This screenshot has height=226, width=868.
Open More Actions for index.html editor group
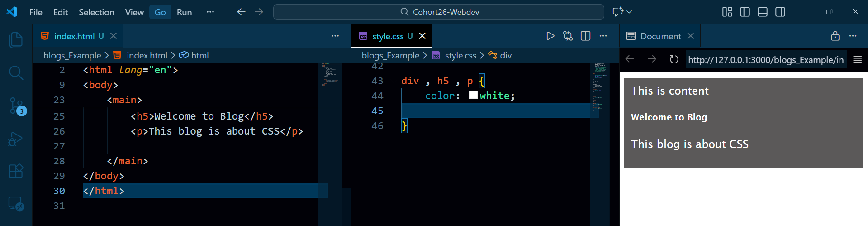pyautogui.click(x=335, y=36)
